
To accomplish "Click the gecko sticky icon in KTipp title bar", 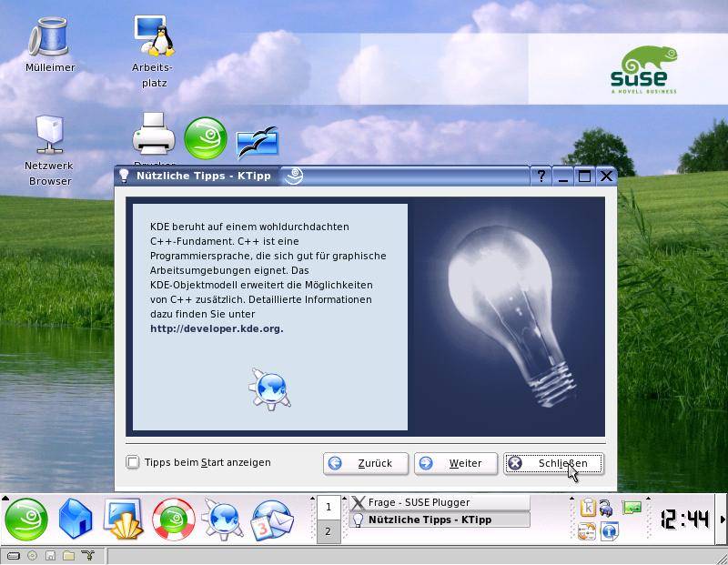I will [294, 176].
